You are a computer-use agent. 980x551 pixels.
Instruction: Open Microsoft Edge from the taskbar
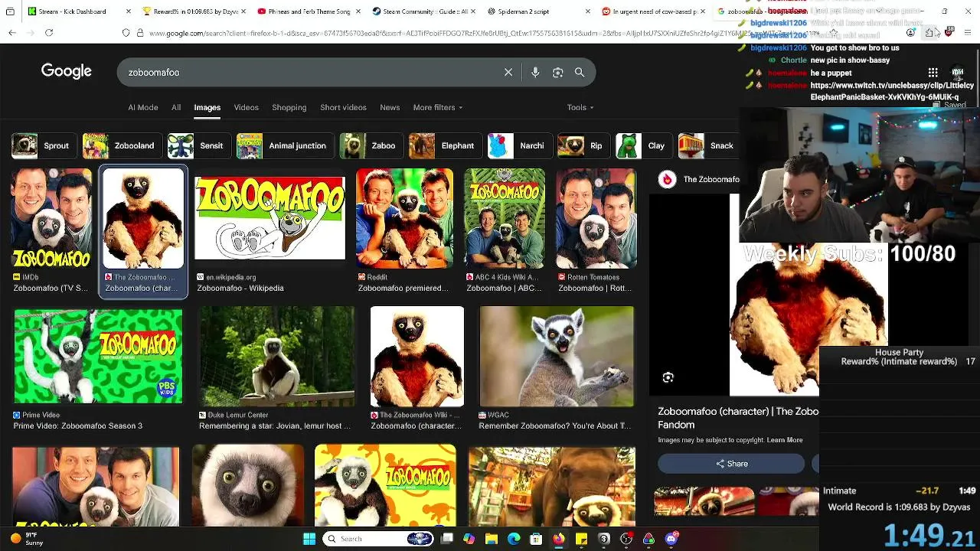coord(514,539)
